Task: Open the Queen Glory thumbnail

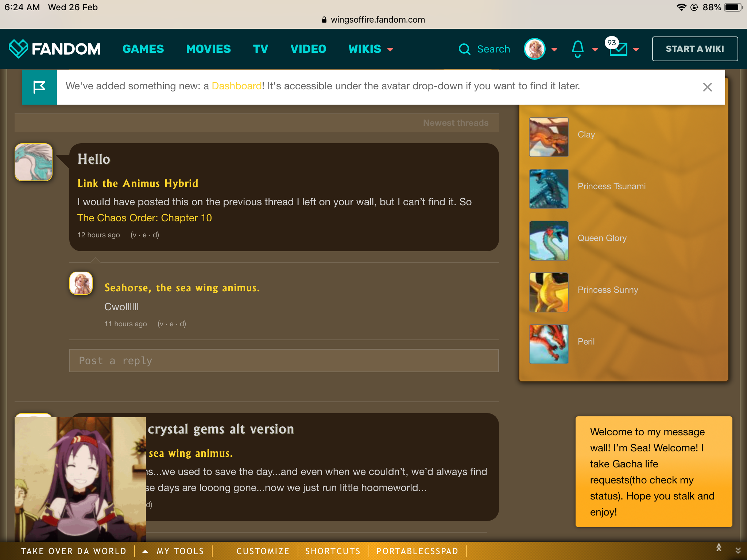Action: [549, 241]
